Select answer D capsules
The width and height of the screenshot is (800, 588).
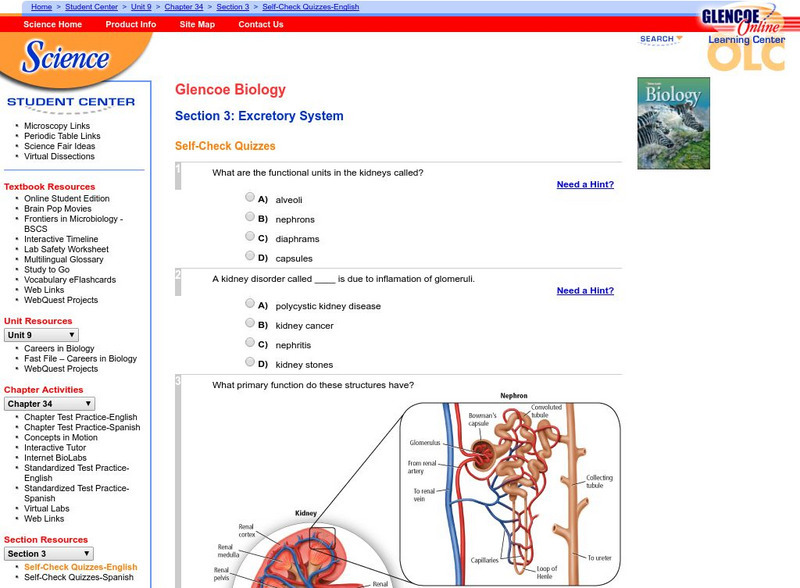pos(249,255)
